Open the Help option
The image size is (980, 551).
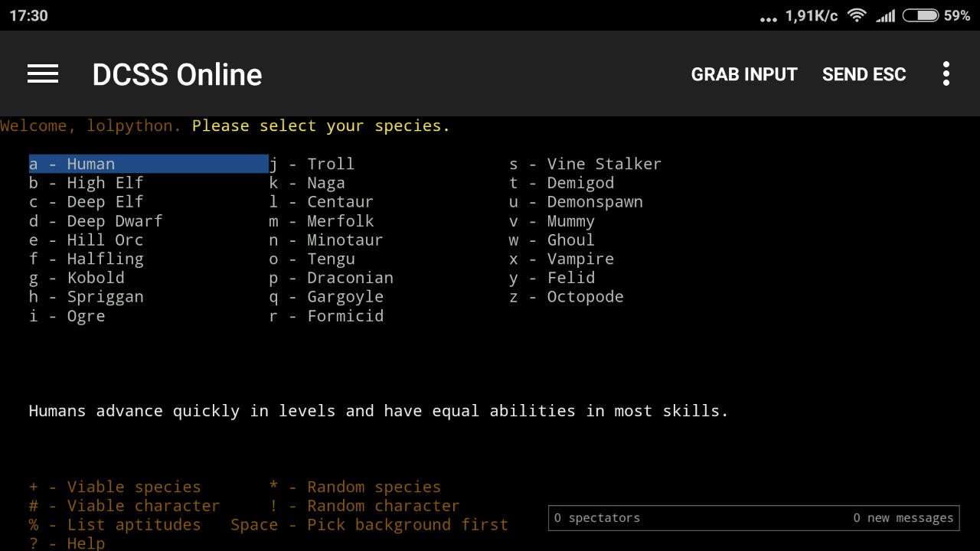click(67, 543)
